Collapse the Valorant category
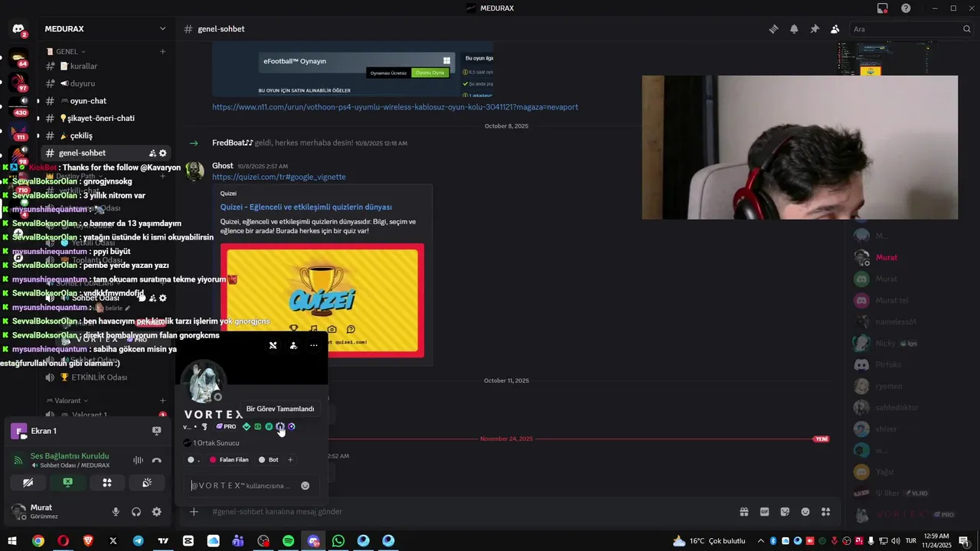The width and height of the screenshot is (980, 551). [67, 400]
